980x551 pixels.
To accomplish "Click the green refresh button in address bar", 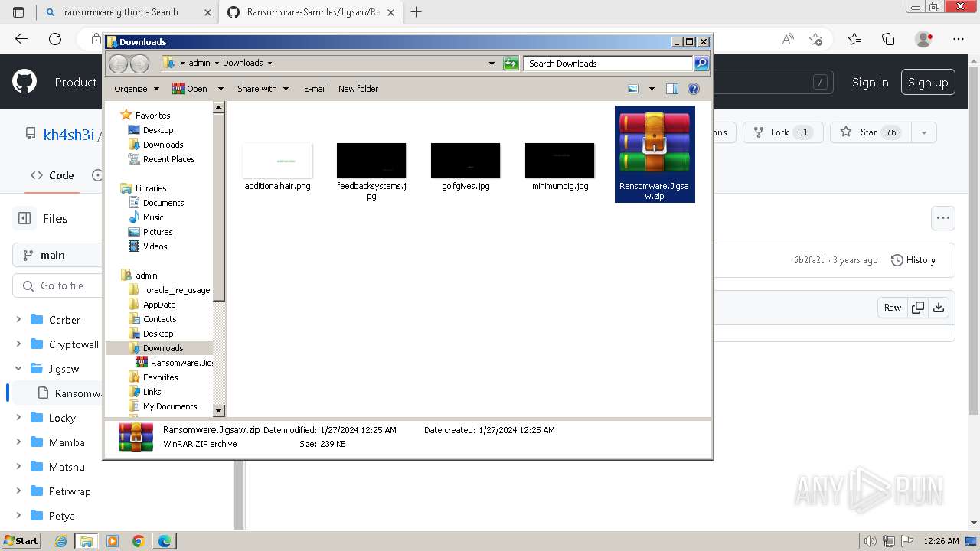I will 511,64.
